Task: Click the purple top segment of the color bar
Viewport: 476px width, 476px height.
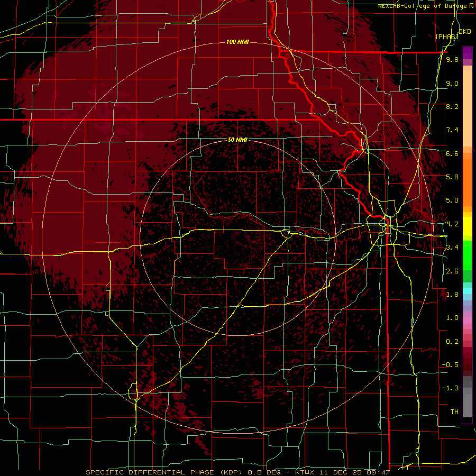Action: 467,53
